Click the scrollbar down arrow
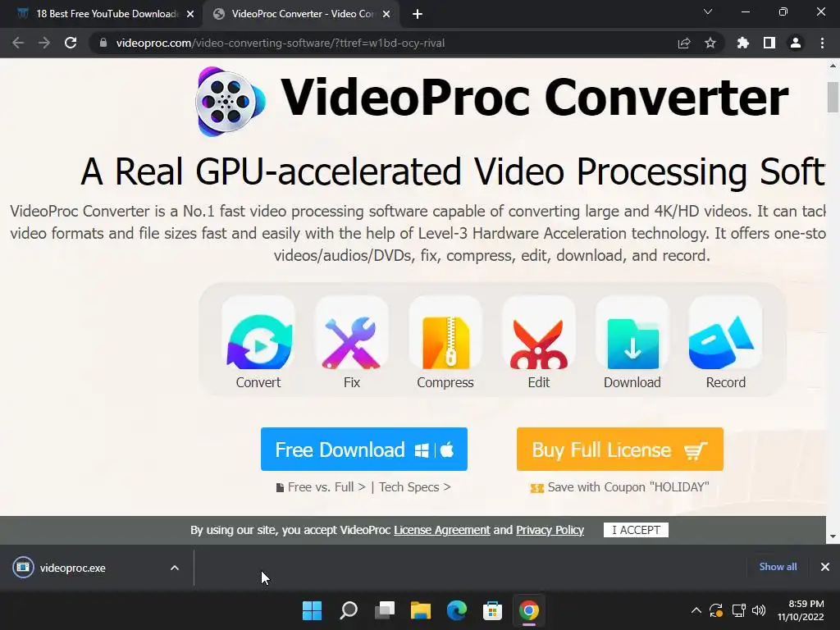This screenshot has width=840, height=630. (833, 536)
